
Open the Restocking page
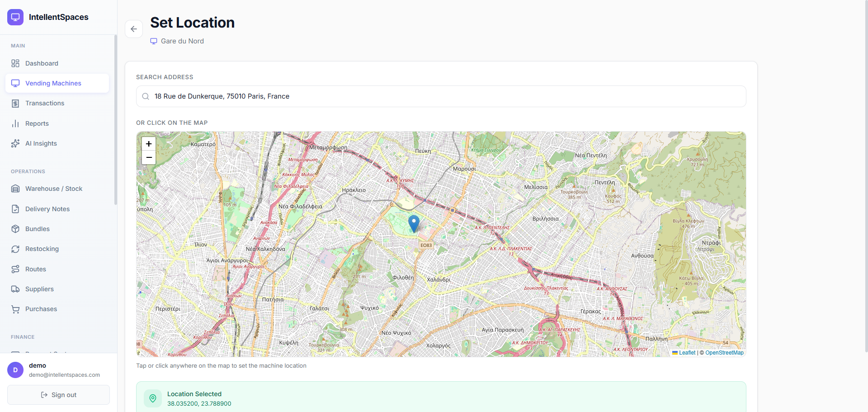click(57, 249)
